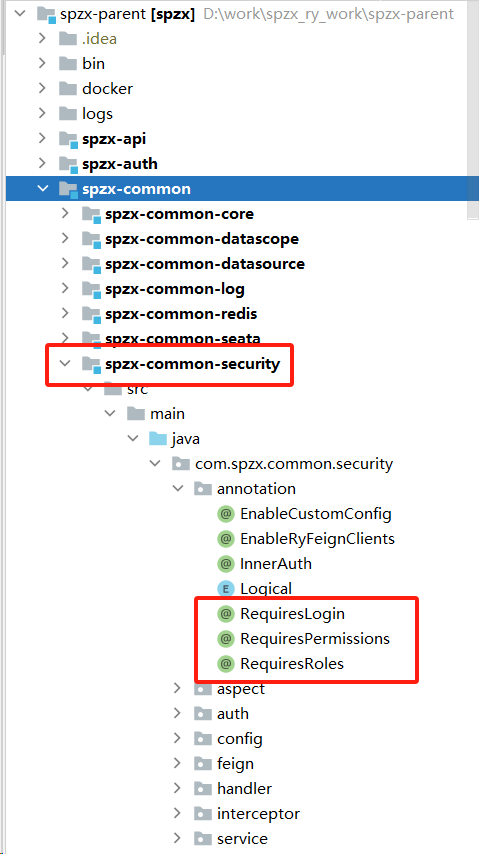The image size is (479, 854).
Task: Select the handler package
Action: point(244,789)
